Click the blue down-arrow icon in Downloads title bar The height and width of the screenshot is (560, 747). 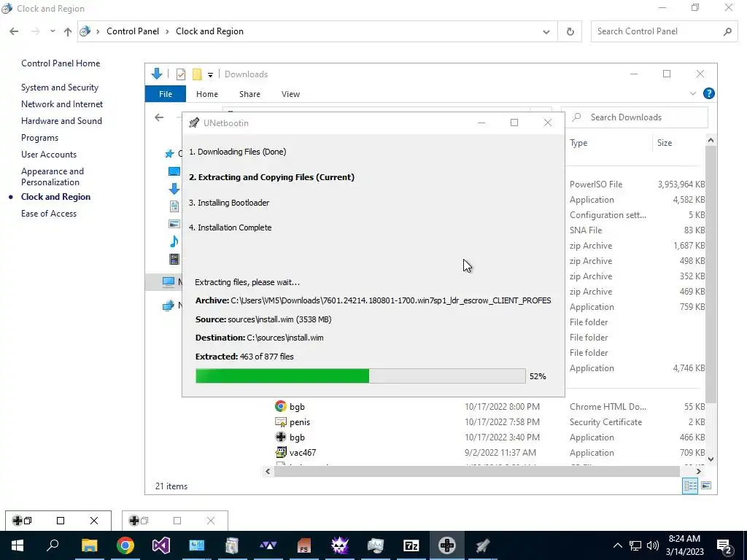pos(157,74)
